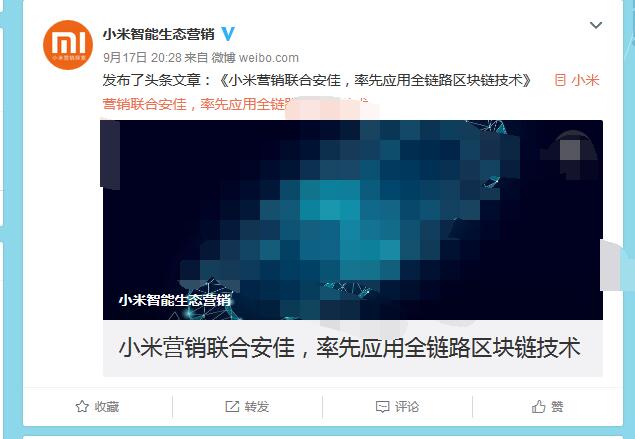Open the 微博 weibo.com source link
The width and height of the screenshot is (635, 439).
pos(255,58)
